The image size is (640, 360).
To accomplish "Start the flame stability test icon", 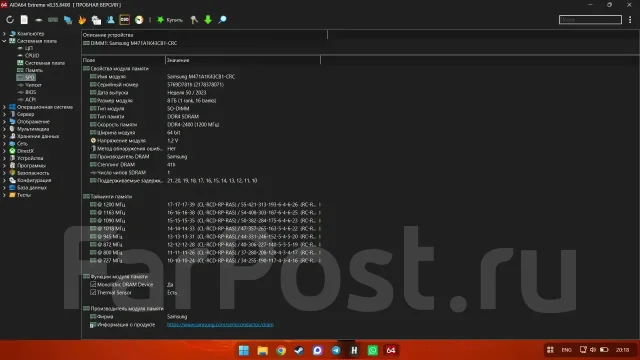I will (82, 20).
